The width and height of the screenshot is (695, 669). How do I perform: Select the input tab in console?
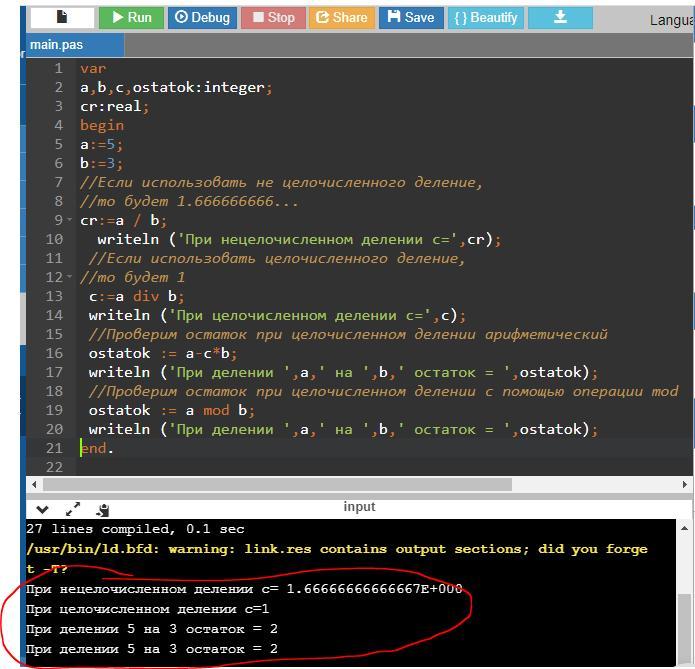point(359,506)
